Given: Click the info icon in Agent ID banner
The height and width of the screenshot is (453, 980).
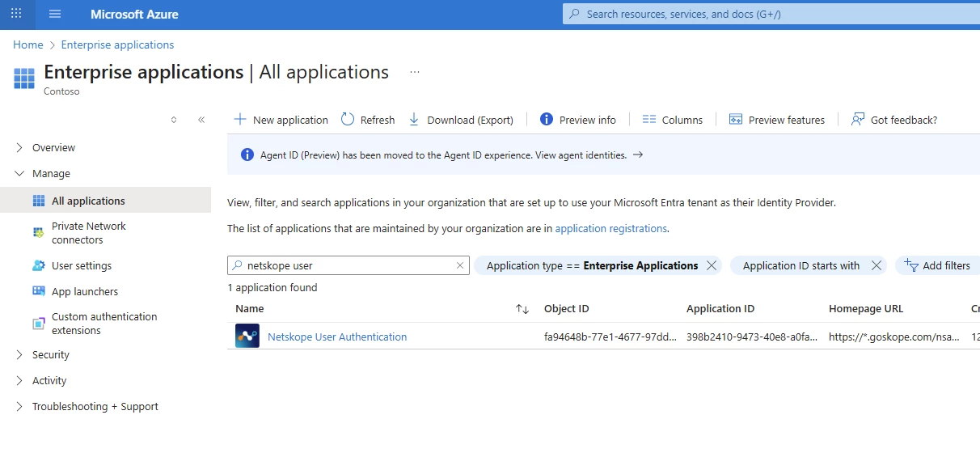Looking at the screenshot, I should [247, 155].
